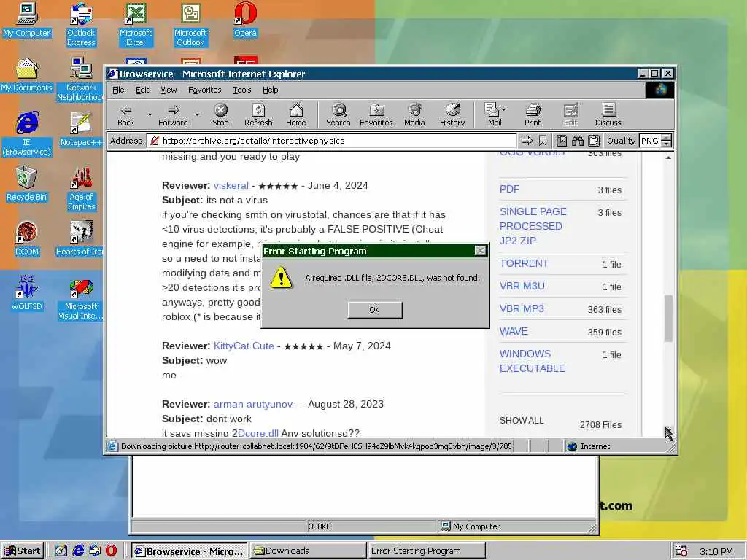Select the DOOM desktop icon
Screen dimensions: 747x560
click(x=27, y=238)
